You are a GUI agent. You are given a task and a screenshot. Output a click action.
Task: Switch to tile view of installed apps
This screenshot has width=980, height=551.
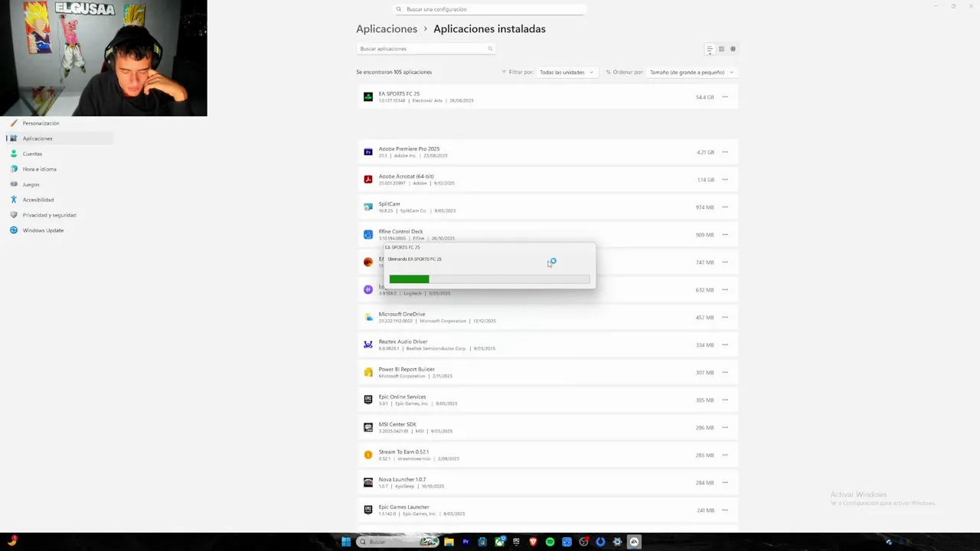(x=733, y=49)
